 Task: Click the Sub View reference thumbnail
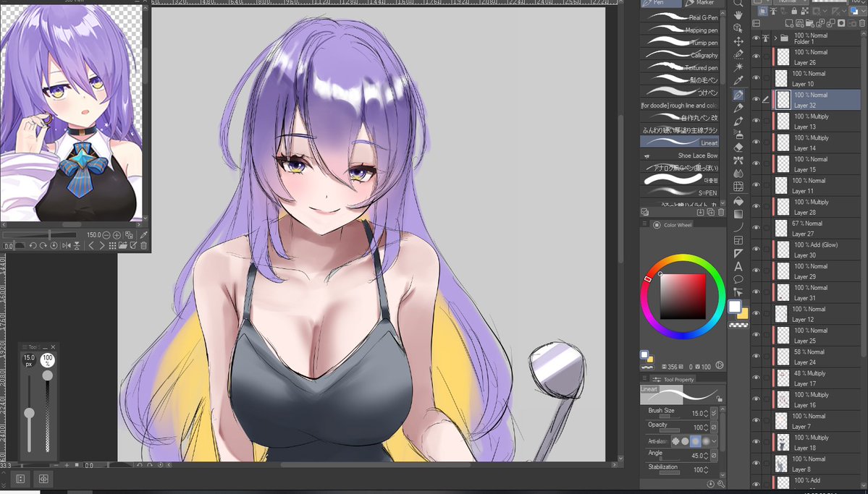(71, 112)
